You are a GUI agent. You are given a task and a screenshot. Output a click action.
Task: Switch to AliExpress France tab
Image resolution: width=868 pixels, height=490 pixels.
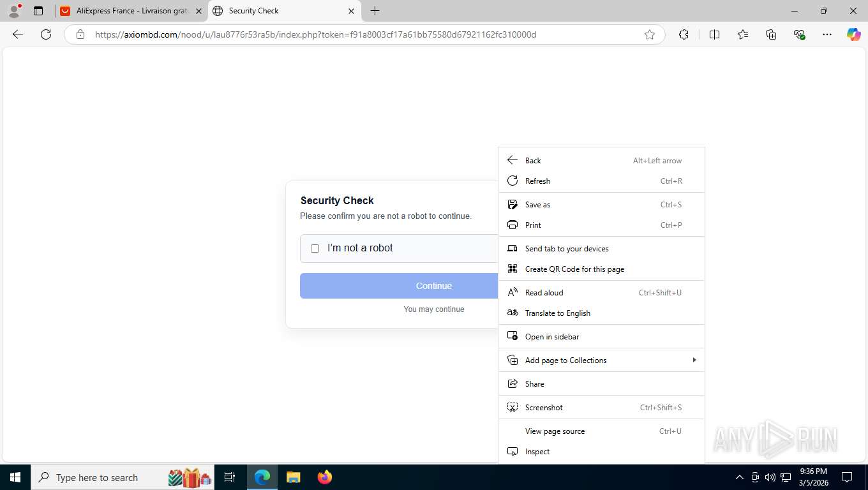[x=131, y=11]
